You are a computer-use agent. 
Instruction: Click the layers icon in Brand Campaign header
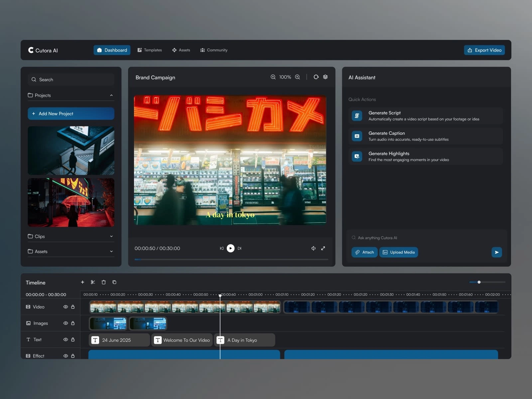(x=325, y=77)
